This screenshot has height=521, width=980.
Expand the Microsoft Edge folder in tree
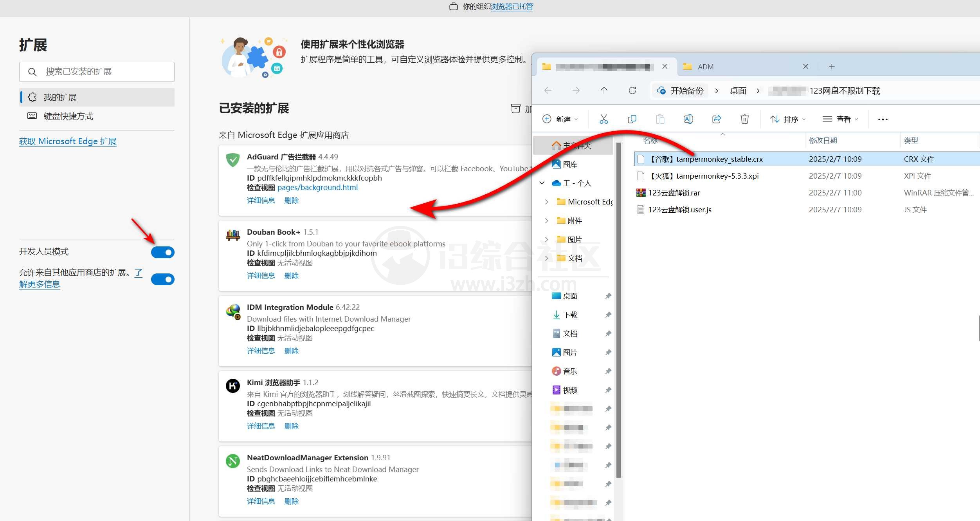point(546,202)
